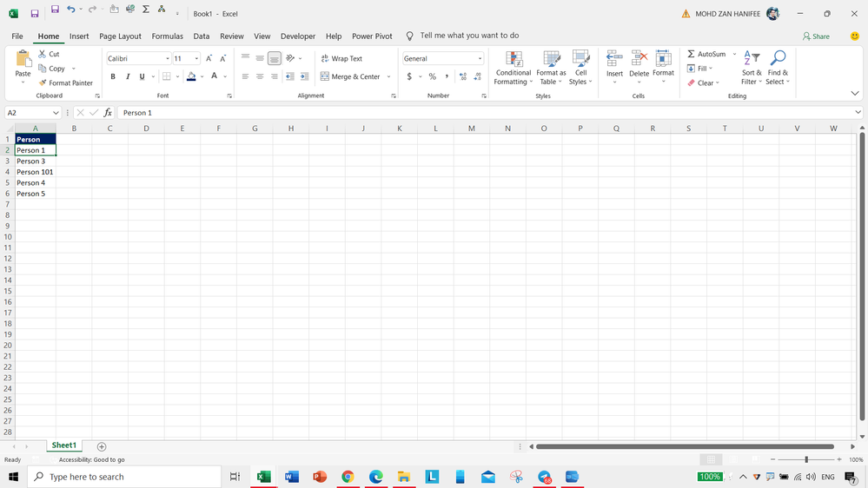The height and width of the screenshot is (488, 868).
Task: Cut the selected cell
Action: (x=49, y=54)
